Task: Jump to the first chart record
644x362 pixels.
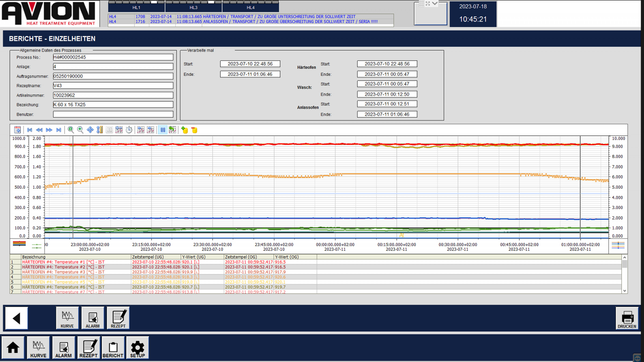Action: coord(30,130)
